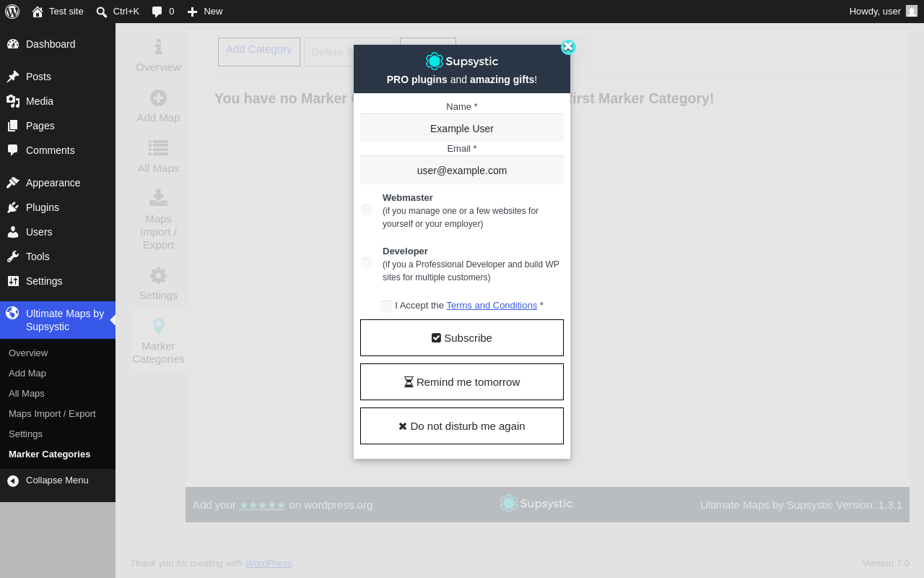This screenshot has height=578, width=924.
Task: Open the Ctrl+K search icon
Action: click(102, 12)
